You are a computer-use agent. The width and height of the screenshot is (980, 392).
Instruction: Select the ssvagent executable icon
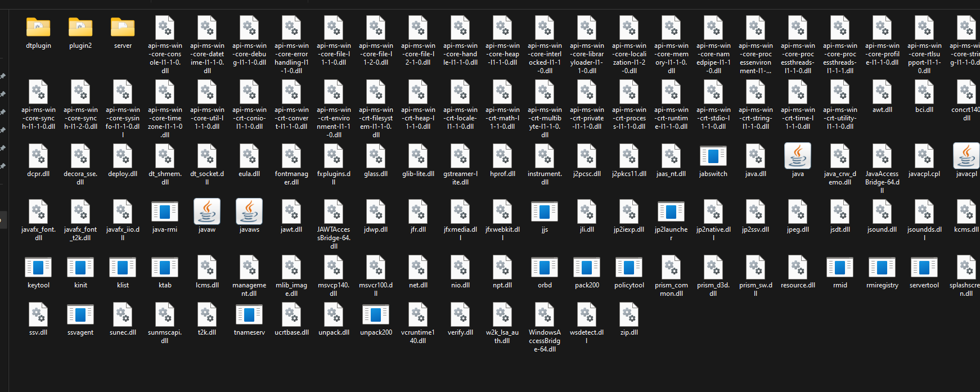click(80, 314)
